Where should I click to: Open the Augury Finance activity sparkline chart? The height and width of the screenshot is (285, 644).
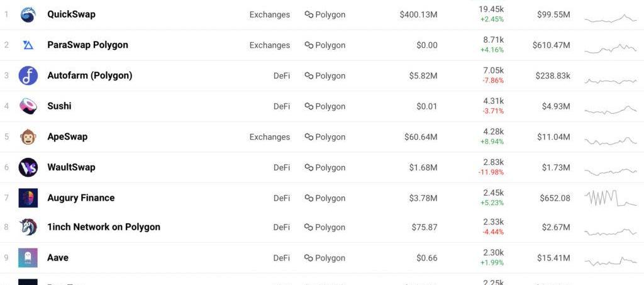[611, 198]
